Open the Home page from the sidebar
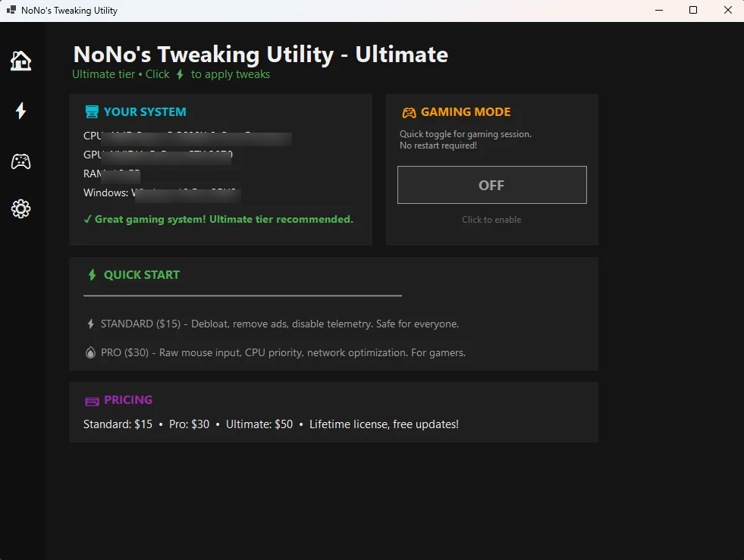 pyautogui.click(x=20, y=61)
